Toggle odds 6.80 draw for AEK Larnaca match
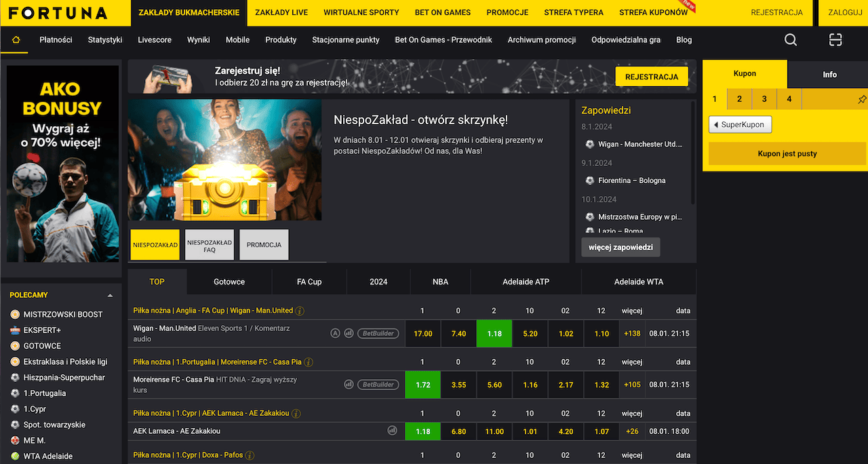Viewport: 868px width, 464px height. [x=458, y=431]
